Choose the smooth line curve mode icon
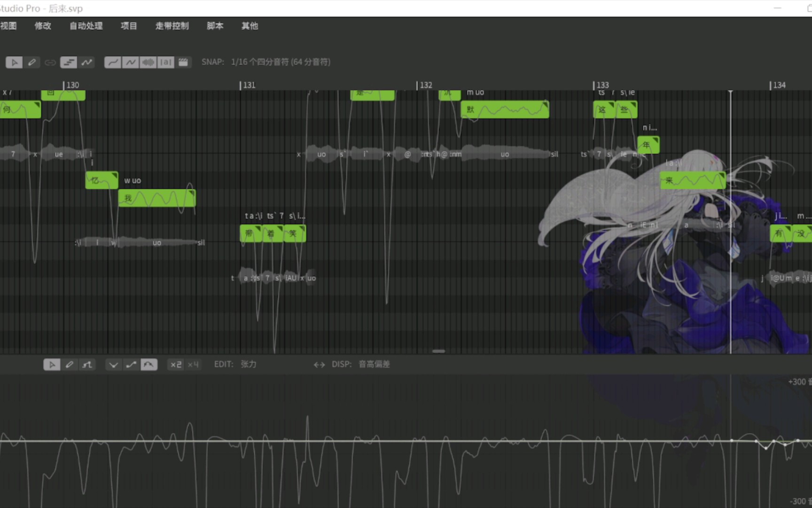Viewport: 812px width, 508px height. [x=131, y=365]
